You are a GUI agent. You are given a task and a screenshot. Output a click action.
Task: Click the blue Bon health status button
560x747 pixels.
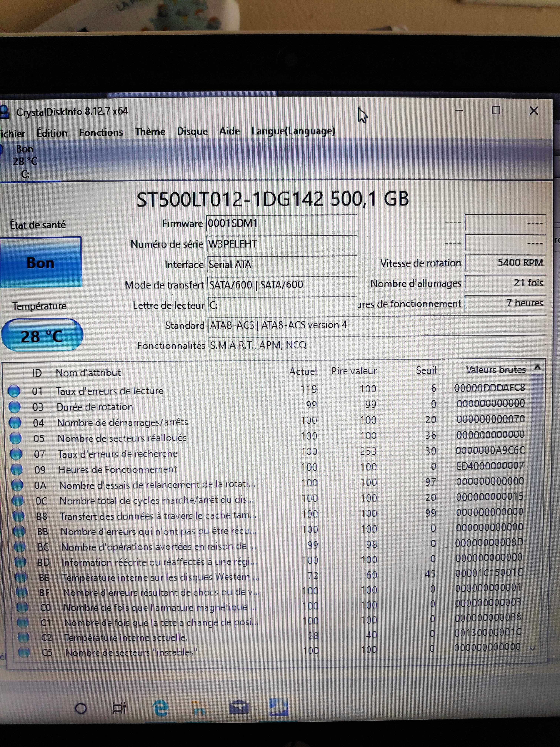pos(41,263)
